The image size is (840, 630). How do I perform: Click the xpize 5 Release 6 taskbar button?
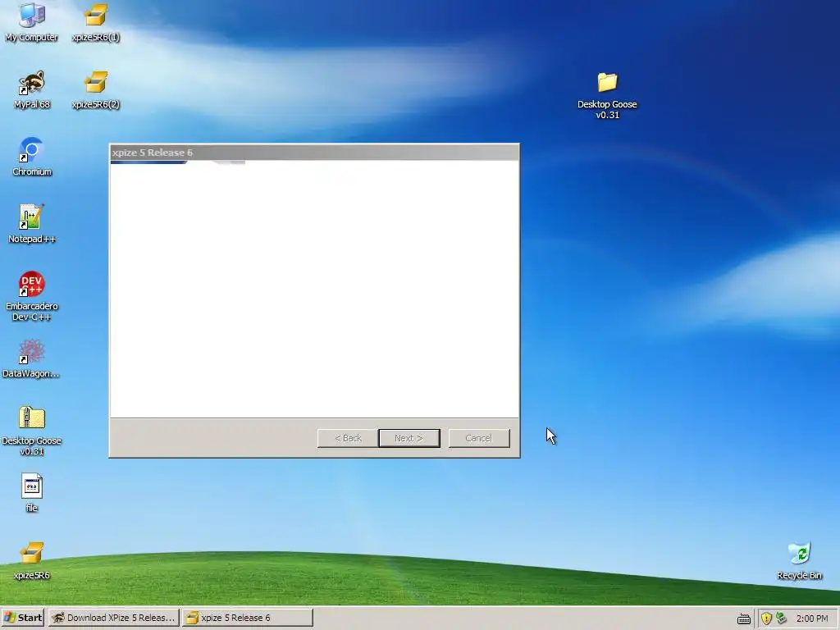[247, 618]
